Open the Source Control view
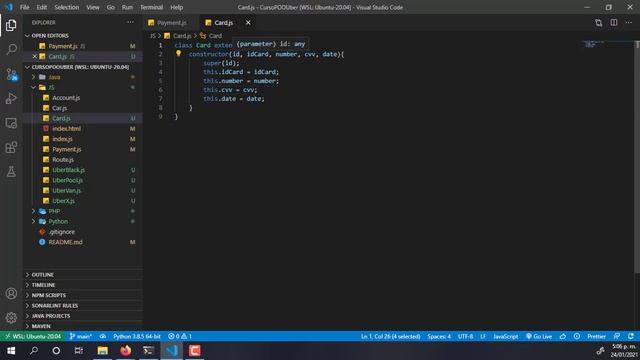The height and width of the screenshot is (360, 640). (x=11, y=74)
